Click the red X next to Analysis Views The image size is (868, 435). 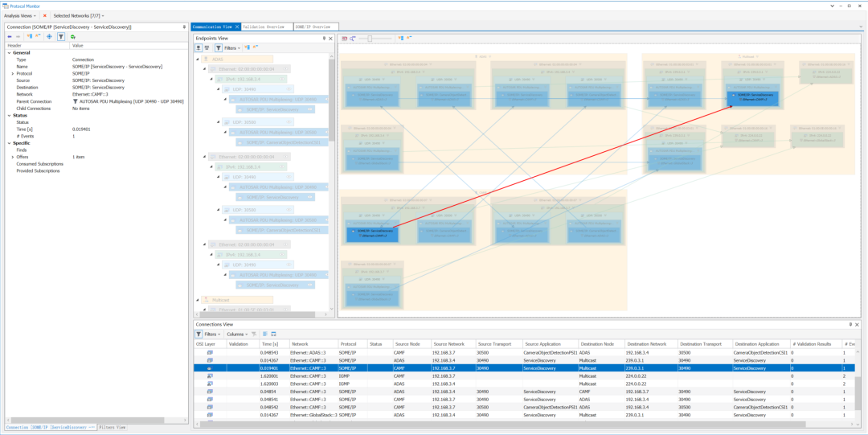[x=45, y=16]
